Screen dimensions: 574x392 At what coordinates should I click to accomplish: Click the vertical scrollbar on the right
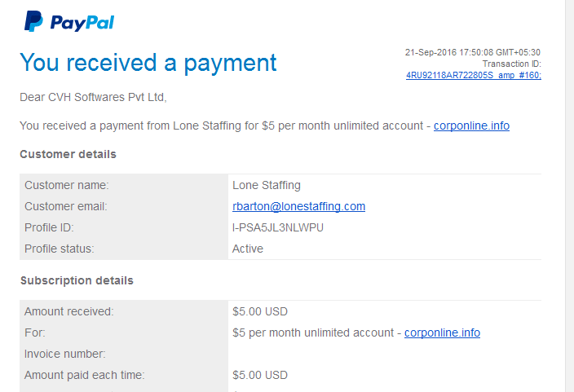(569, 196)
